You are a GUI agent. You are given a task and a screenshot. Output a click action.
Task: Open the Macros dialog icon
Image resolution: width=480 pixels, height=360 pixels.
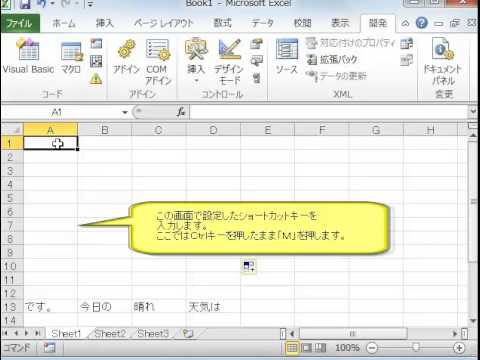tap(71, 57)
